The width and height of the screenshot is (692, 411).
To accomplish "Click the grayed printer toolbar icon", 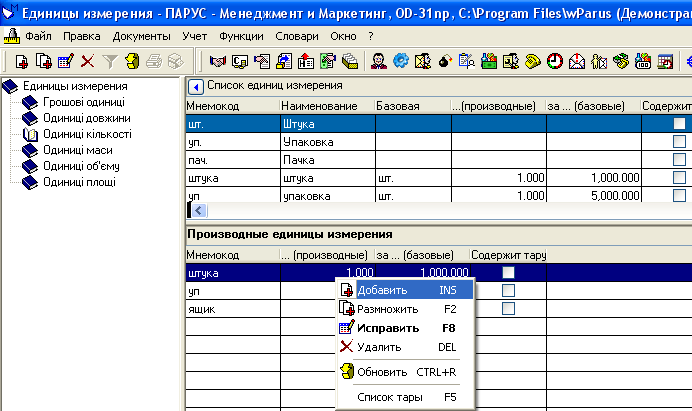I will 154,61.
